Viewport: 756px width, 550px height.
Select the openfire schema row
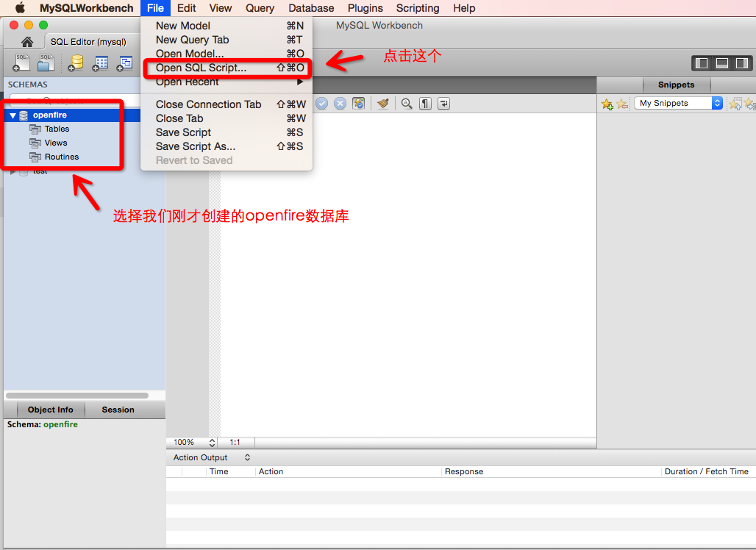72,115
